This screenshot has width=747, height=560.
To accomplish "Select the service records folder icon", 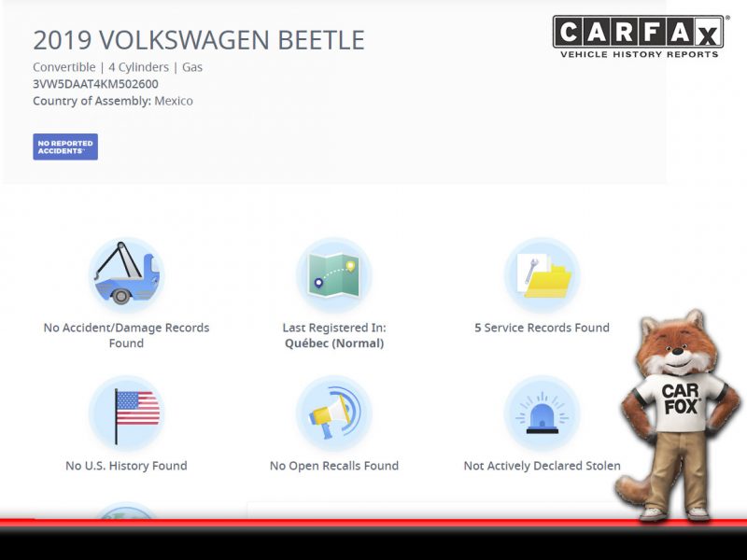I will point(542,274).
